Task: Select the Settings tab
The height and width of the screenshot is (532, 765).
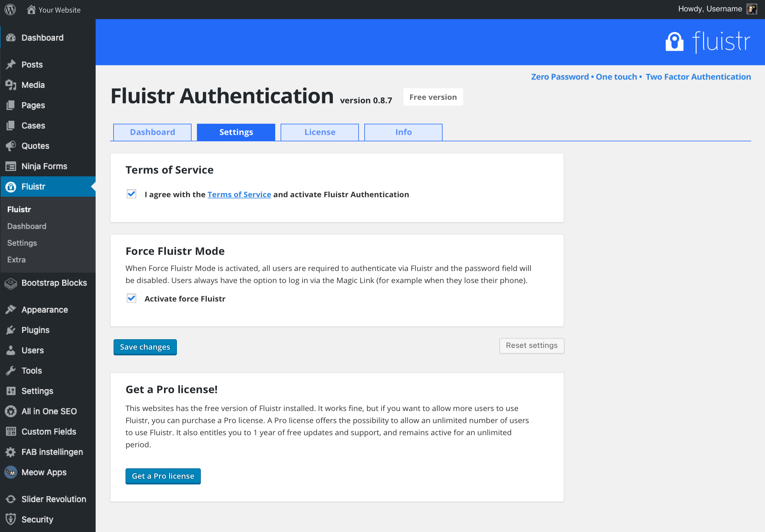Action: (x=236, y=132)
